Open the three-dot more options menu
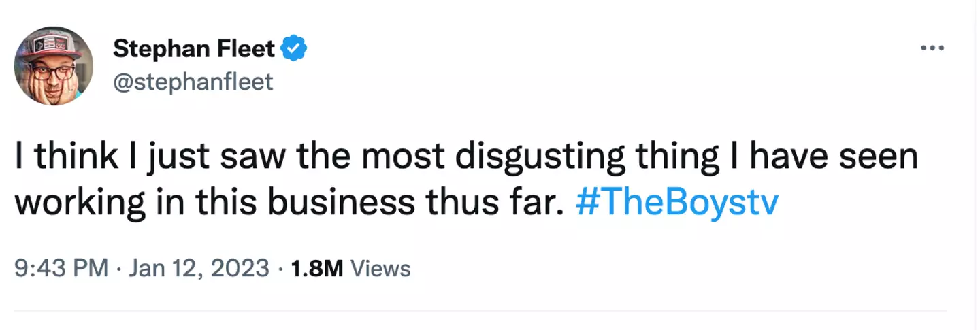980x330 pixels. (x=932, y=49)
